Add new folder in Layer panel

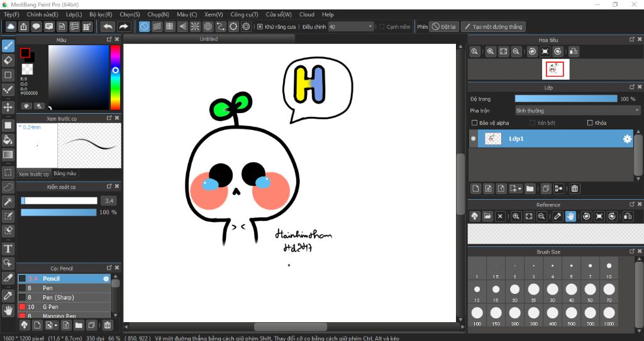(x=530, y=188)
